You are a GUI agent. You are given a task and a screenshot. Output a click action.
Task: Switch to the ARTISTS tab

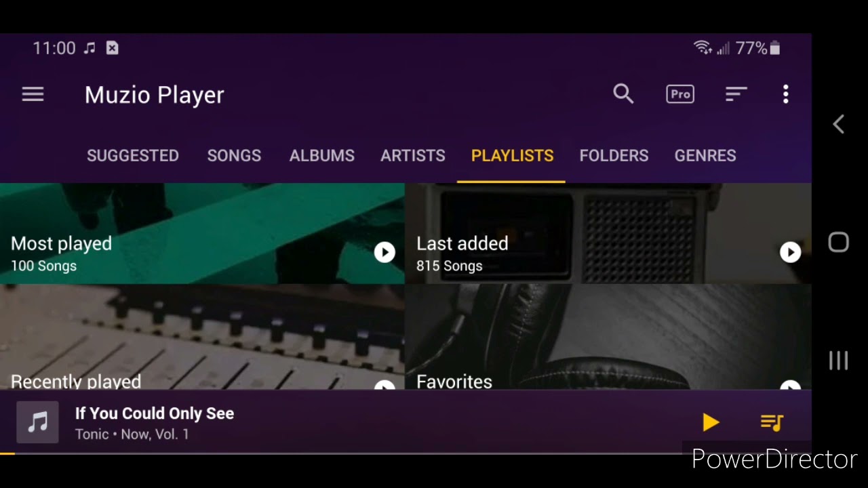point(413,155)
